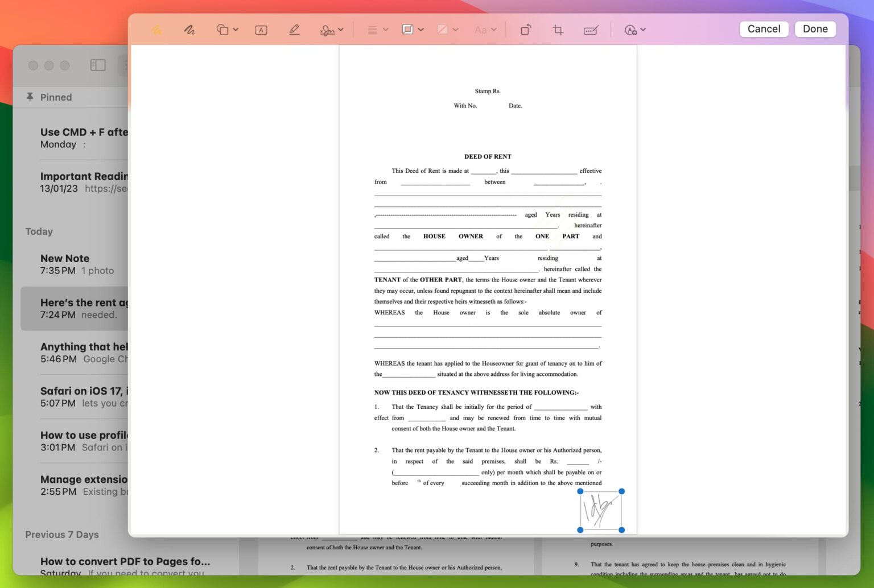Click the Cancel button
This screenshot has width=874, height=588.
[764, 29]
